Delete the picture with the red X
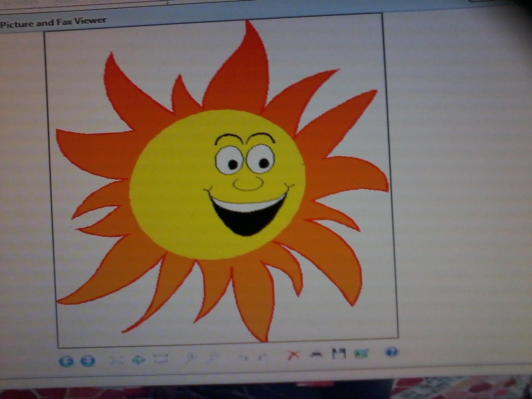 (x=293, y=355)
